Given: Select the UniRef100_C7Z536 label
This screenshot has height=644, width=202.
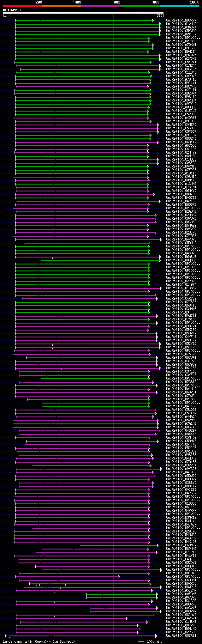Looking at the screenshot, I should point(181,236).
